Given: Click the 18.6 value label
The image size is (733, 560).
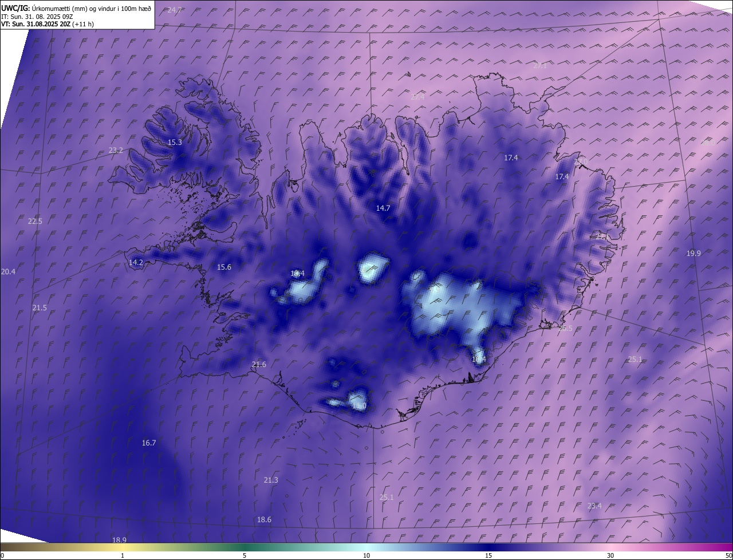Looking at the screenshot, I should pos(264,519).
